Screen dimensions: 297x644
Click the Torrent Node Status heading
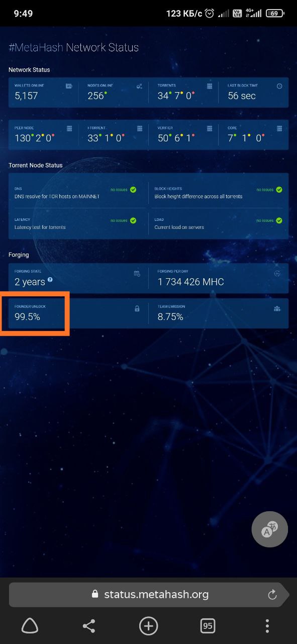36,165
